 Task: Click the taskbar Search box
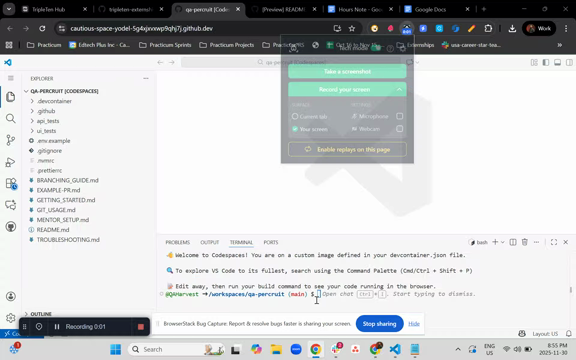176,349
